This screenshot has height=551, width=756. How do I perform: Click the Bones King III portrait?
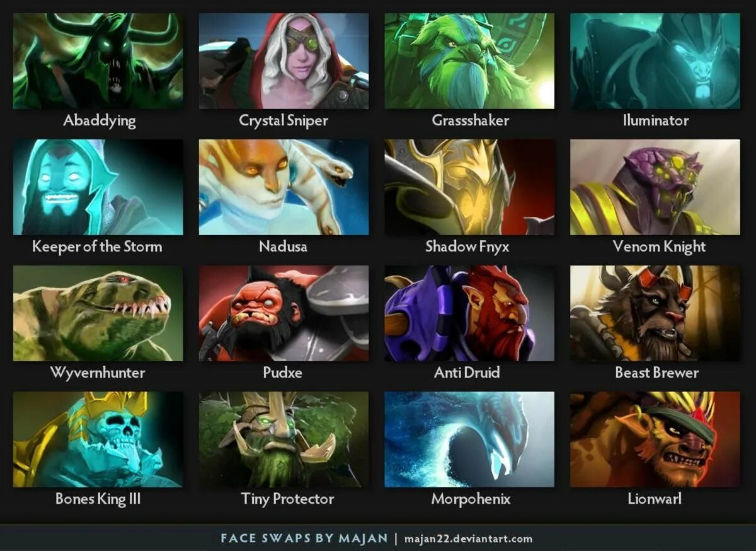coord(98,439)
